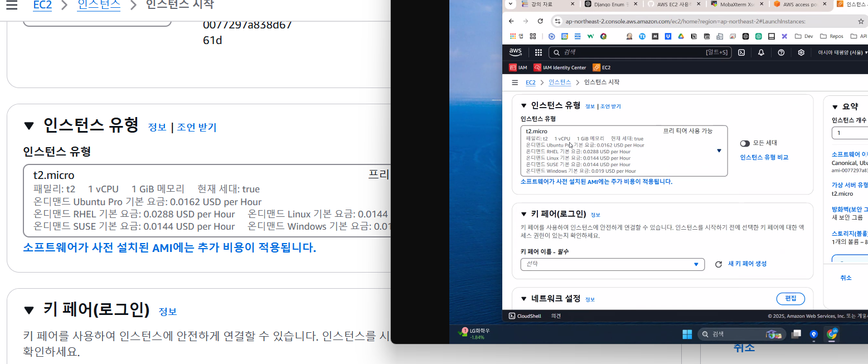This screenshot has height=364, width=868.
Task: Click the AWS logo in the console header
Action: [515, 52]
